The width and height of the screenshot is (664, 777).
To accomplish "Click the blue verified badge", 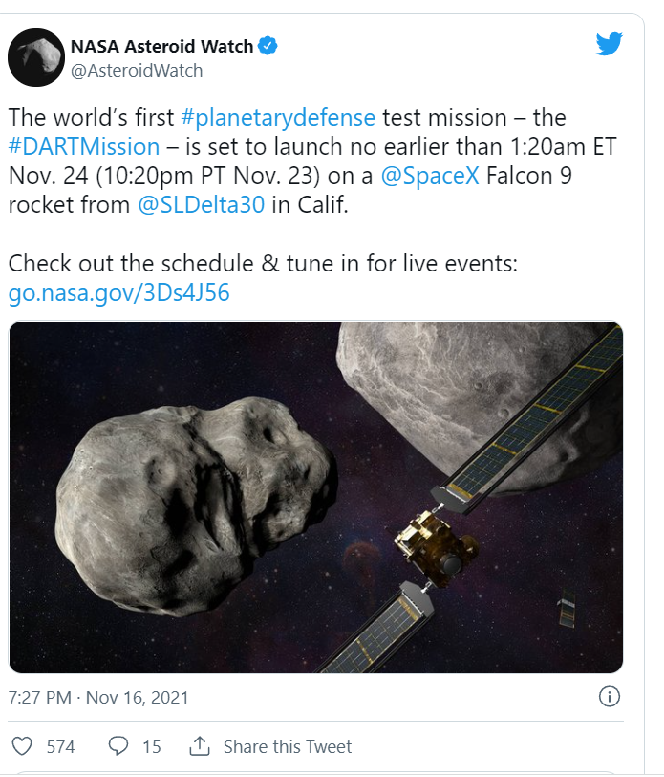I will [269, 46].
